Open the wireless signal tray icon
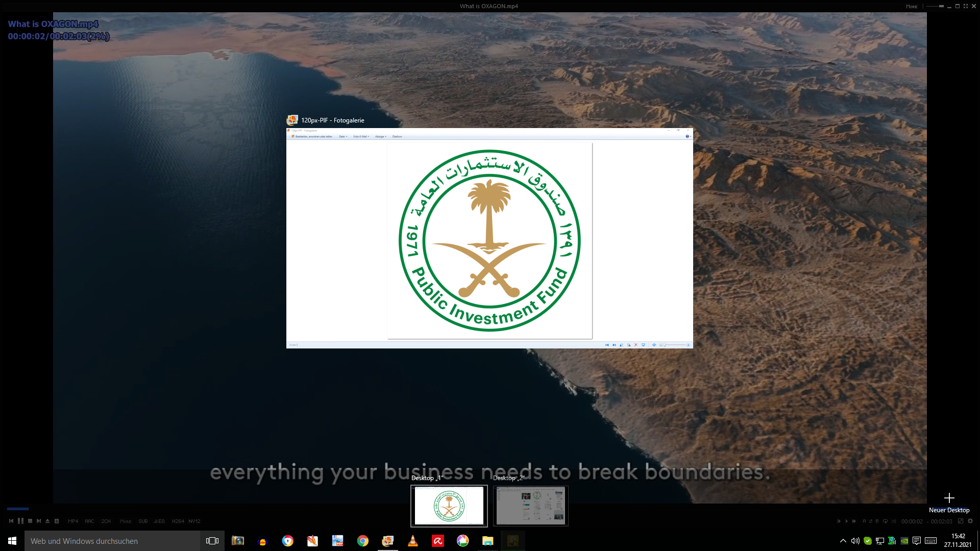Image resolution: width=980 pixels, height=551 pixels. pyautogui.click(x=892, y=541)
